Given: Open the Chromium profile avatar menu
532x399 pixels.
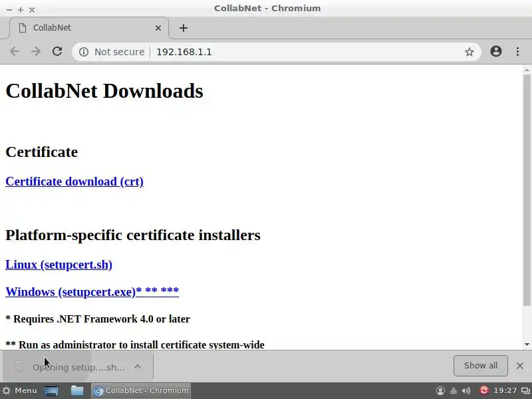Looking at the screenshot, I should click(x=495, y=52).
